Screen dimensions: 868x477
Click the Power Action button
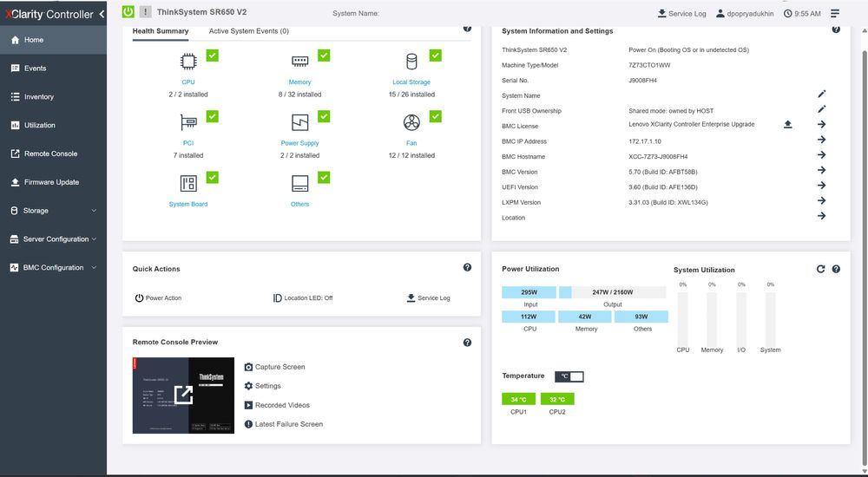(158, 297)
